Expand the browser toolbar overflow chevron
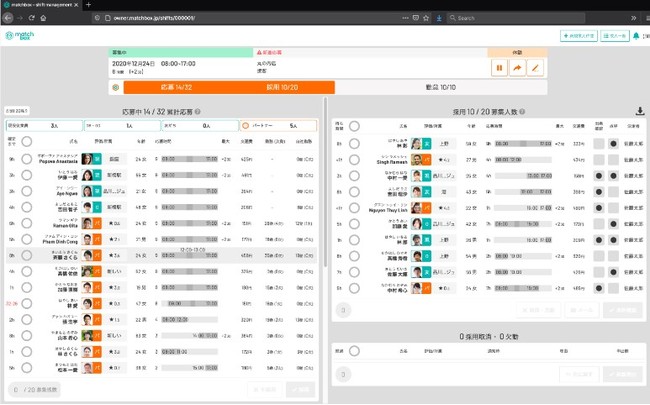The height and width of the screenshot is (405, 650). pos(633,18)
